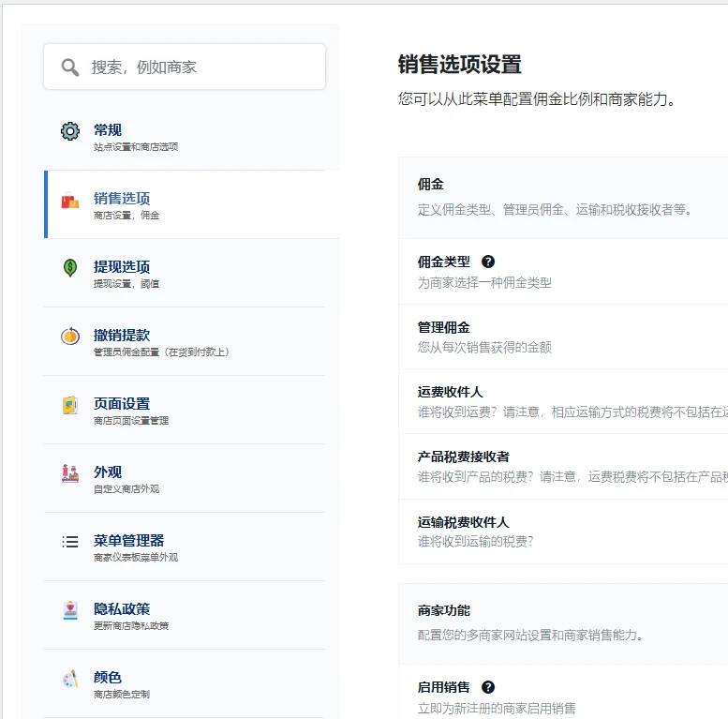Viewport: 728px width, 719px height.
Task: Click the 佣金 section title
Action: pyautogui.click(x=430, y=185)
